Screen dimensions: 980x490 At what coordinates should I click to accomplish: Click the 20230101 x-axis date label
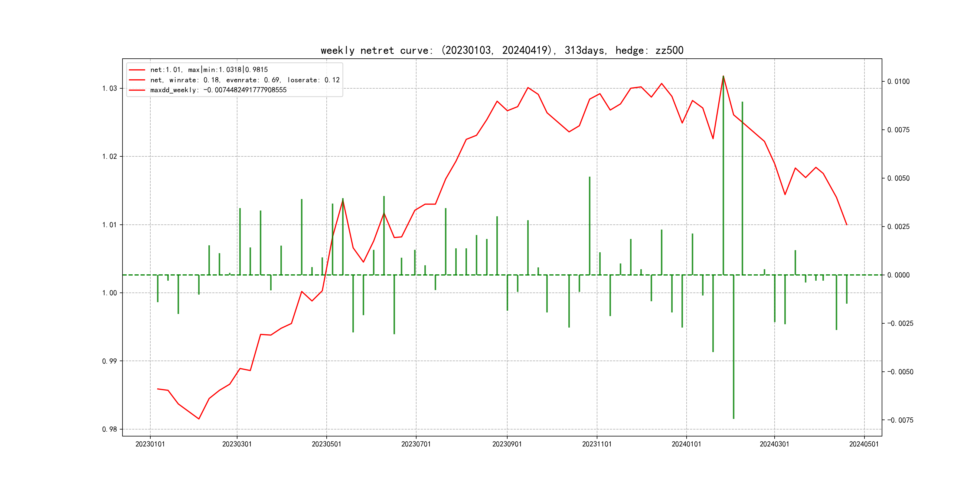150,444
